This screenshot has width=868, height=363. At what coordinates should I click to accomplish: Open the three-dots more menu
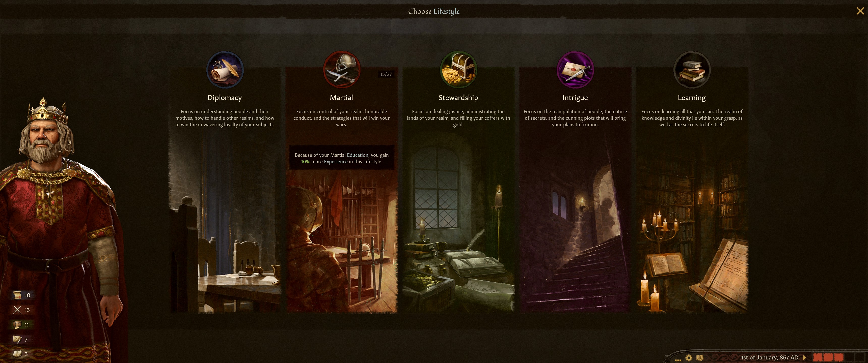(x=678, y=360)
